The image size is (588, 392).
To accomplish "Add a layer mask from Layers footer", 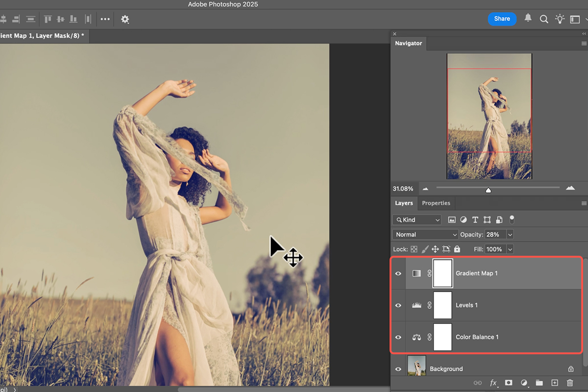I will (x=509, y=383).
